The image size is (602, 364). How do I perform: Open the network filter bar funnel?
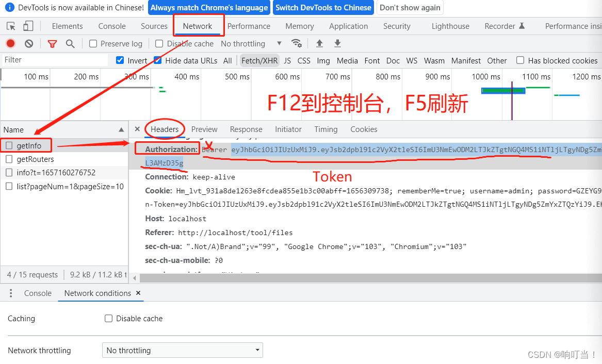tap(52, 43)
